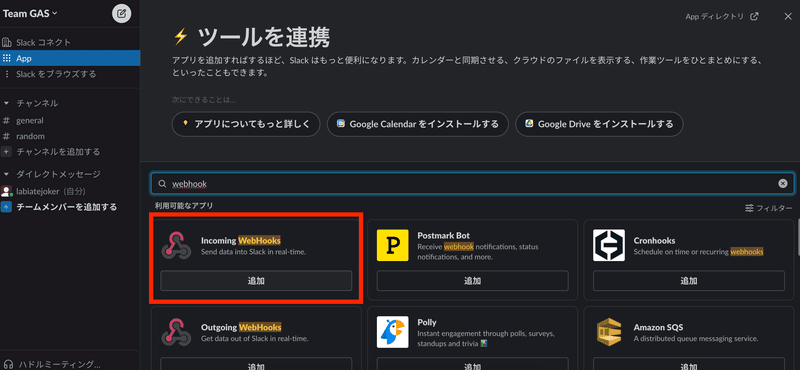800x370 pixels.
Task: Click the general channel hash icon
Action: [6, 120]
